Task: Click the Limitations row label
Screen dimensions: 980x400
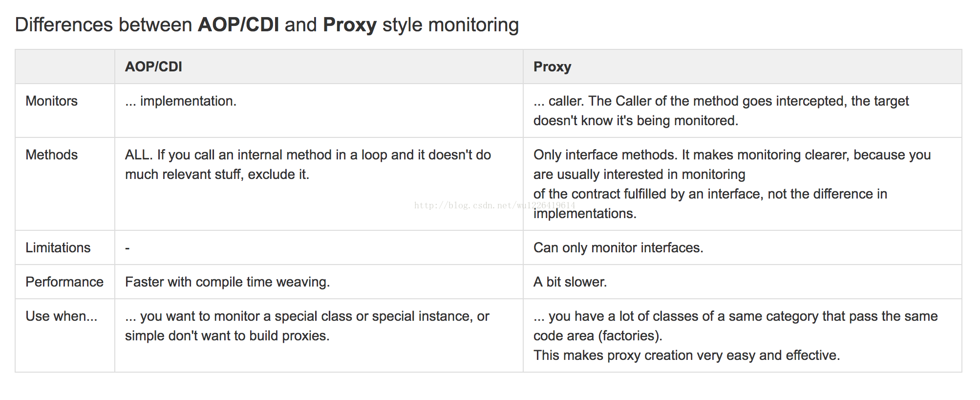Action: 58,247
